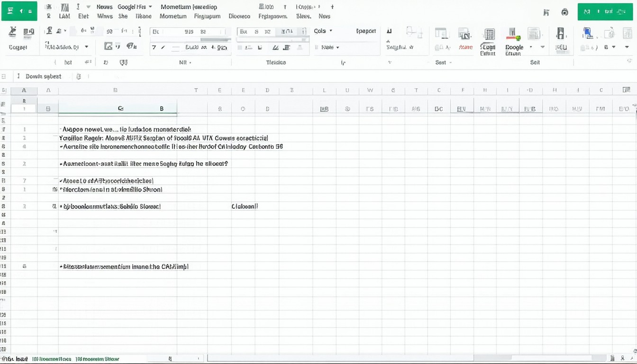Click the blue document icon in the ribbon
The image size is (637, 364).
click(588, 33)
